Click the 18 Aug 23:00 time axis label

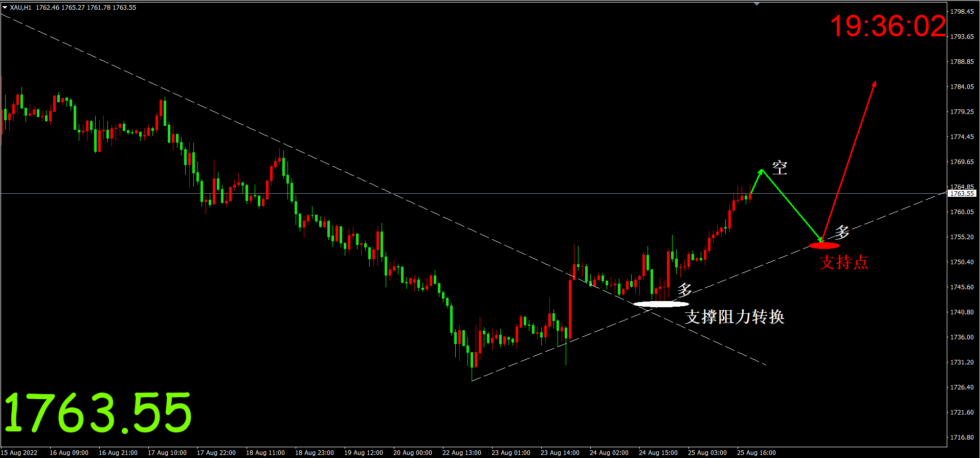[315, 452]
